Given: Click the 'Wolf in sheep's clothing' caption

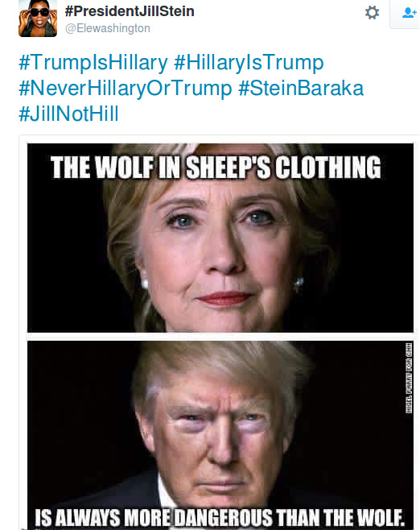Looking at the screenshot, I should pyautogui.click(x=216, y=168).
